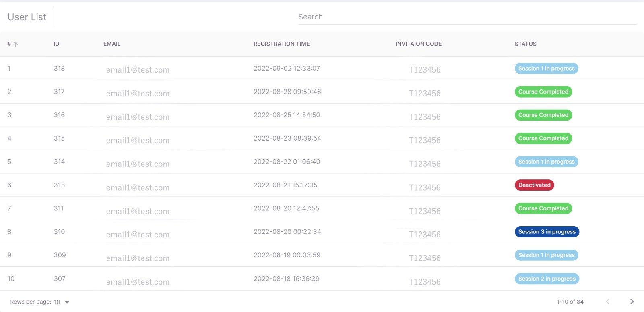644x312 pixels.
Task: Click Course Completed badge for ID 317
Action: point(543,92)
